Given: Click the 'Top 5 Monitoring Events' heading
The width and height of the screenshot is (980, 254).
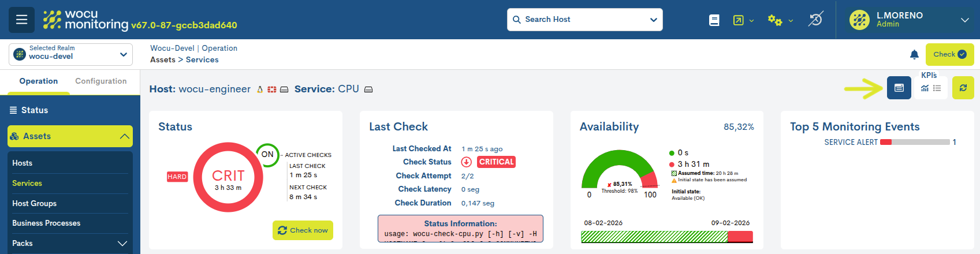Looking at the screenshot, I should tap(855, 127).
